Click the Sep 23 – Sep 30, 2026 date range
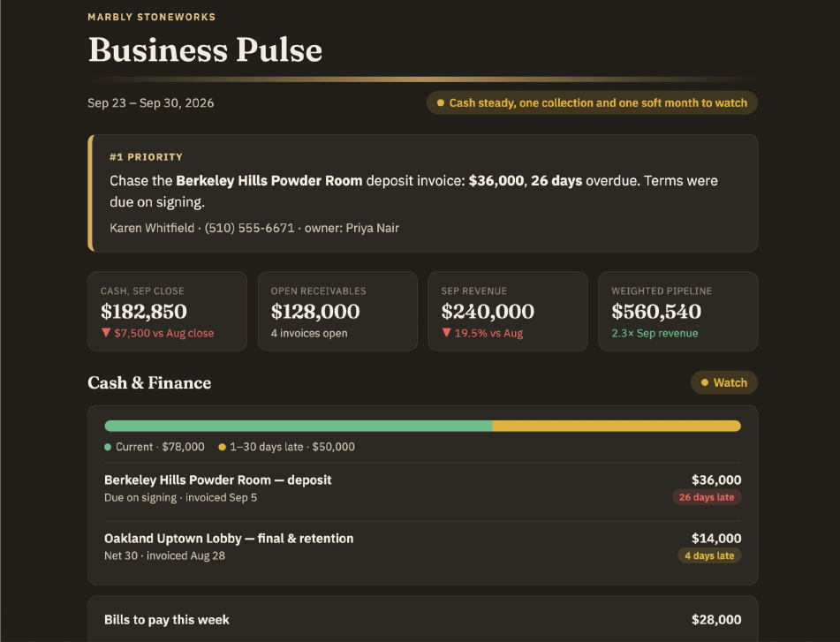Screen dimensions: 840x642 pos(150,102)
